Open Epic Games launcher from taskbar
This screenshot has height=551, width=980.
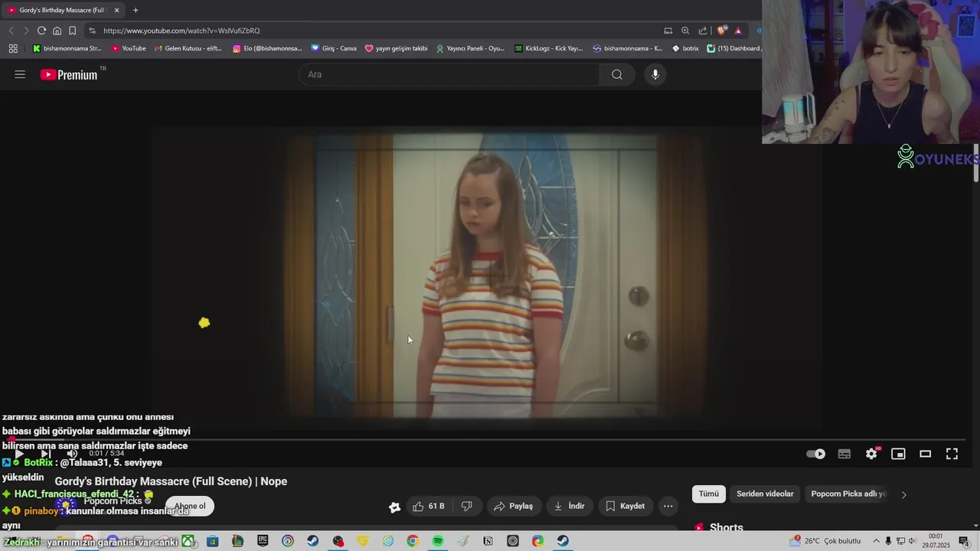(x=263, y=541)
